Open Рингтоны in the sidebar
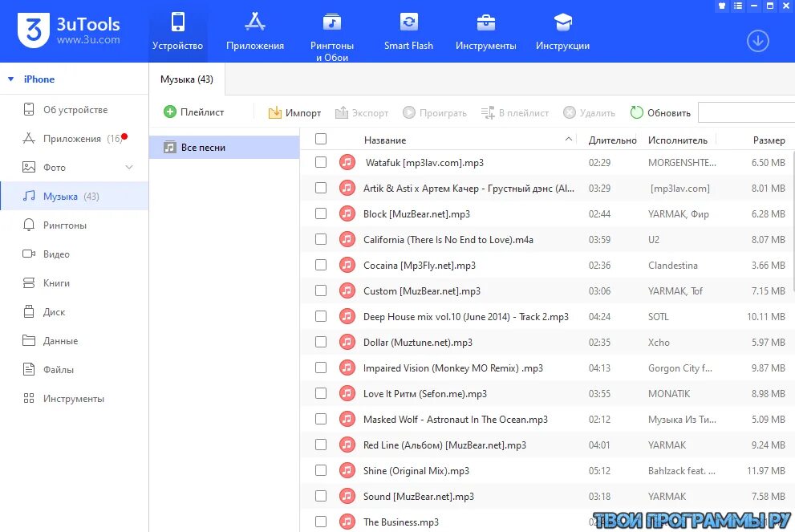This screenshot has height=532, width=795. [x=75, y=225]
